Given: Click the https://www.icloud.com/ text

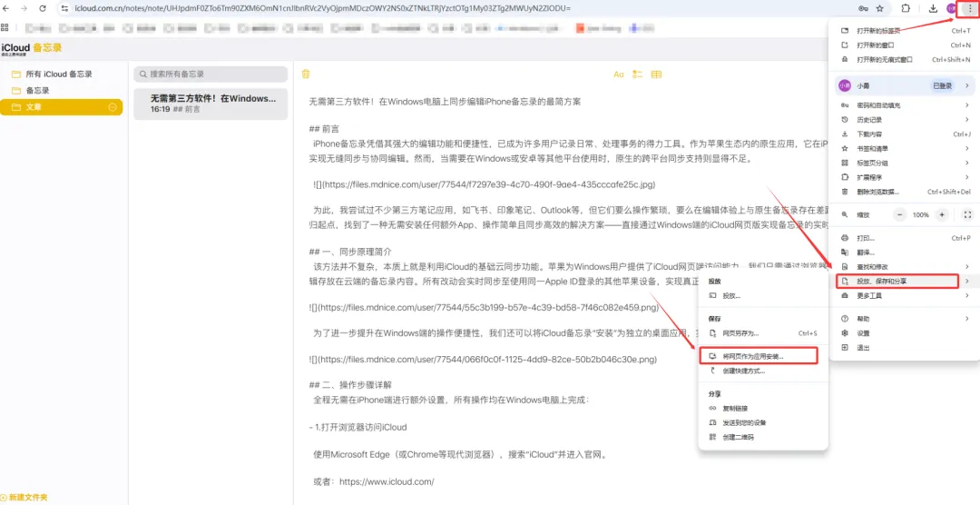Looking at the screenshot, I should [x=387, y=482].
